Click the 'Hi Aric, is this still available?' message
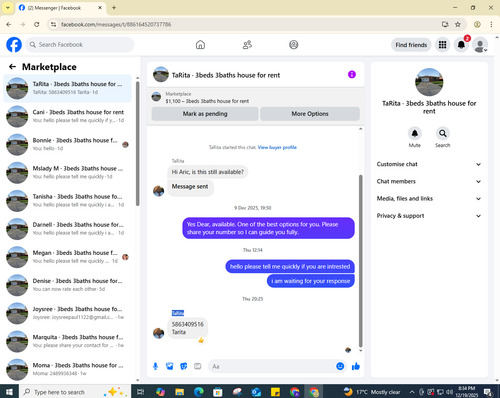Screen dimensions: 500x398 [208, 172]
